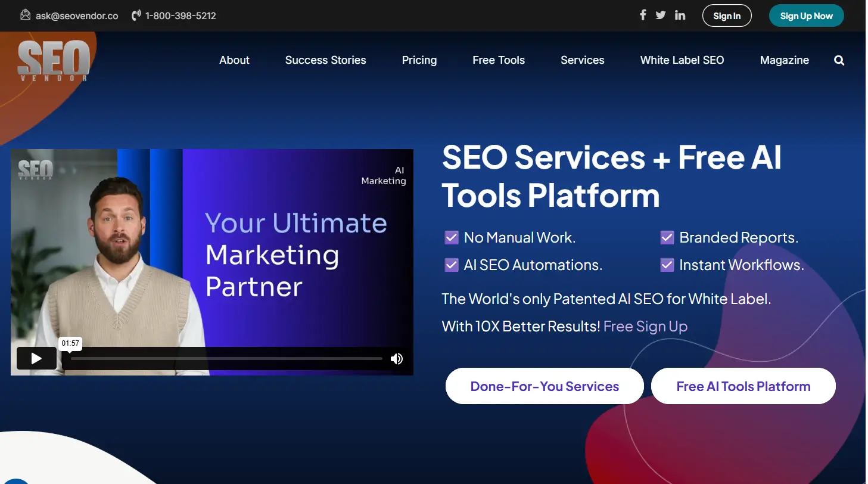
Task: Open the Magazine menu item
Action: click(785, 60)
